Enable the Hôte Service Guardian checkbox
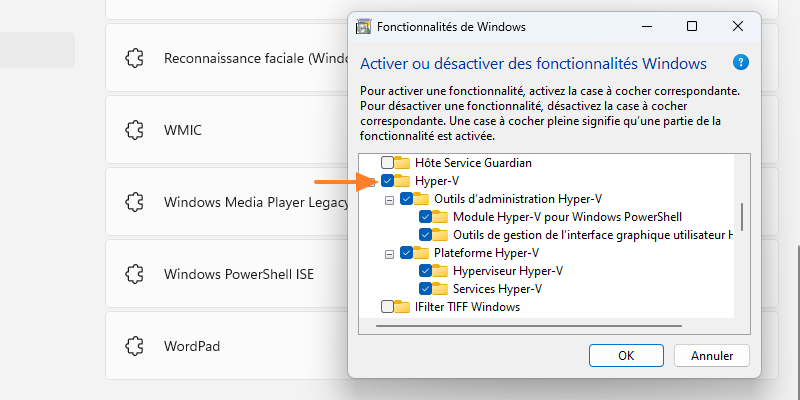800x400 pixels. [x=387, y=162]
